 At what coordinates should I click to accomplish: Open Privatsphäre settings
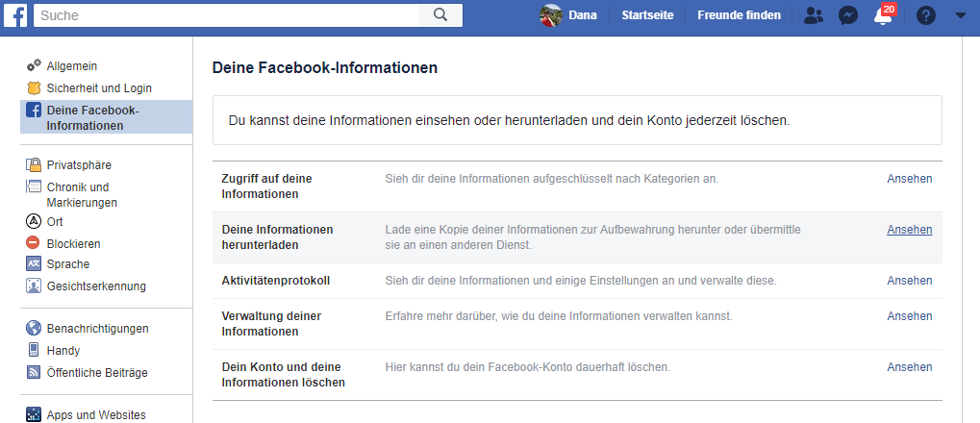tap(80, 165)
